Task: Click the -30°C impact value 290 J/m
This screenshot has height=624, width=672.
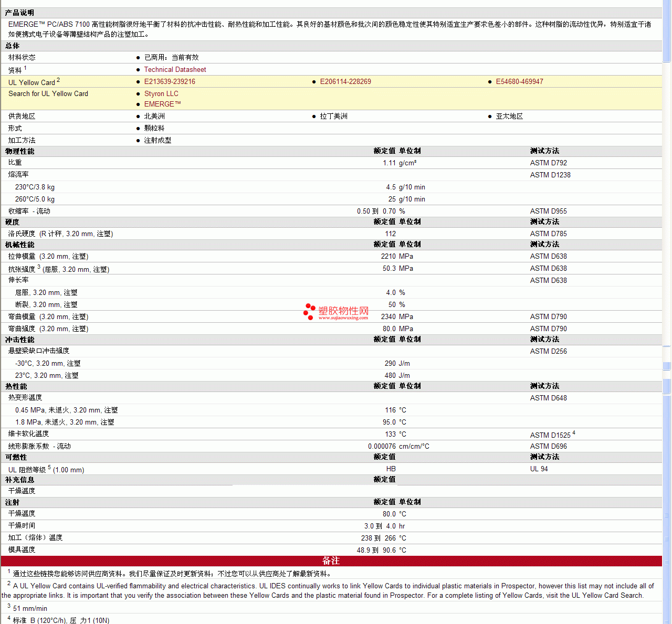Action: tap(397, 363)
